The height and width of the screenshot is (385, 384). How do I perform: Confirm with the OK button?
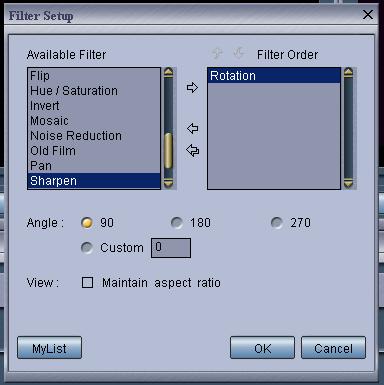(262, 348)
